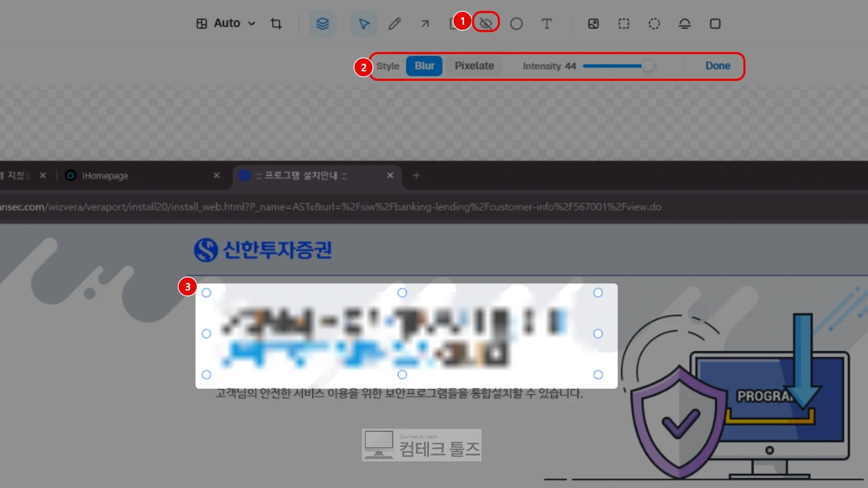This screenshot has width=868, height=488.
Task: Choose the Blur style option
Action: click(424, 66)
